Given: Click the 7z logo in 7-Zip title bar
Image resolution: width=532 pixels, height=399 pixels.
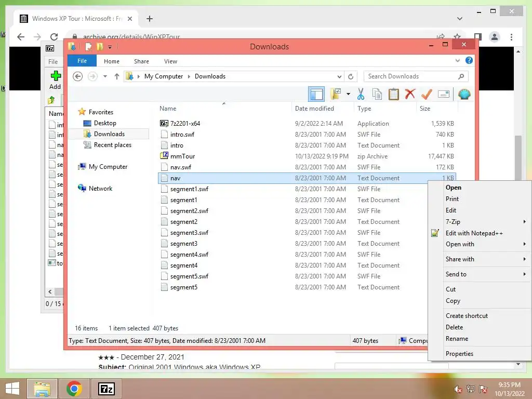Looking at the screenshot, I should (50, 48).
